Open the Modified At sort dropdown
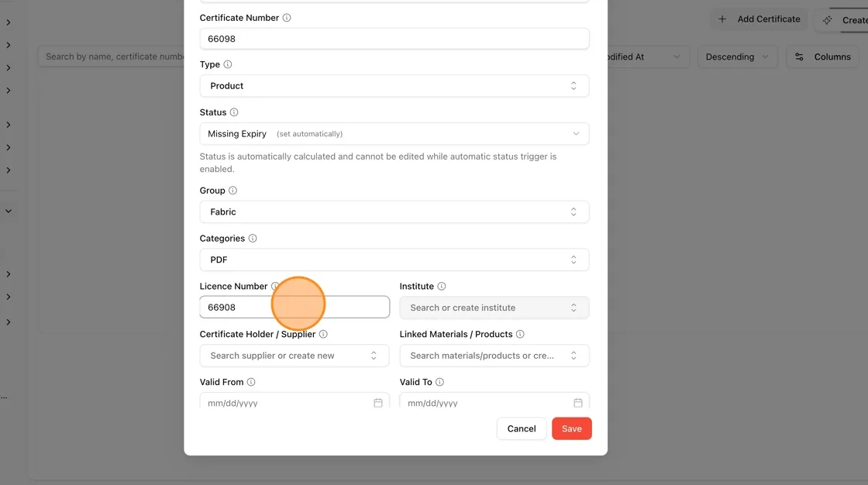Viewport: 868px width, 485px height. coord(648,57)
